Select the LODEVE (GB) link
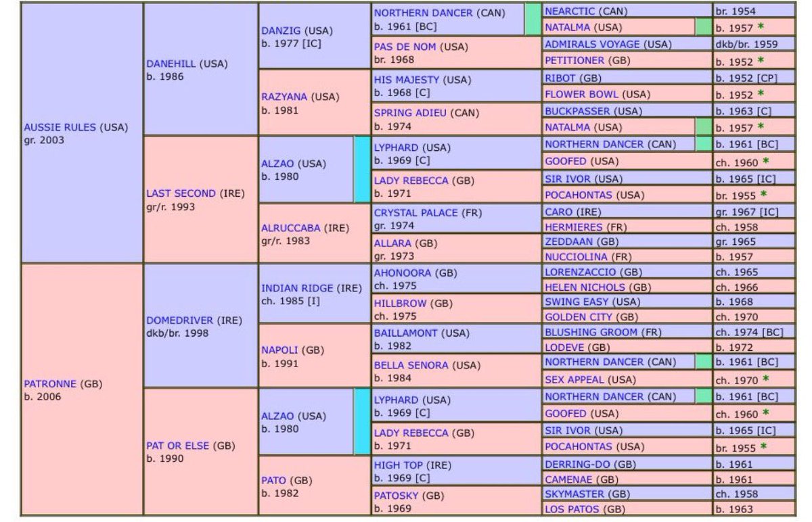 (577, 347)
